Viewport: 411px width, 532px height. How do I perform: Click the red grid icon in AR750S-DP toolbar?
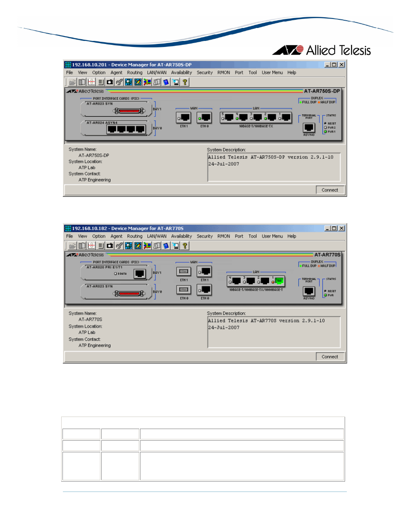point(91,82)
